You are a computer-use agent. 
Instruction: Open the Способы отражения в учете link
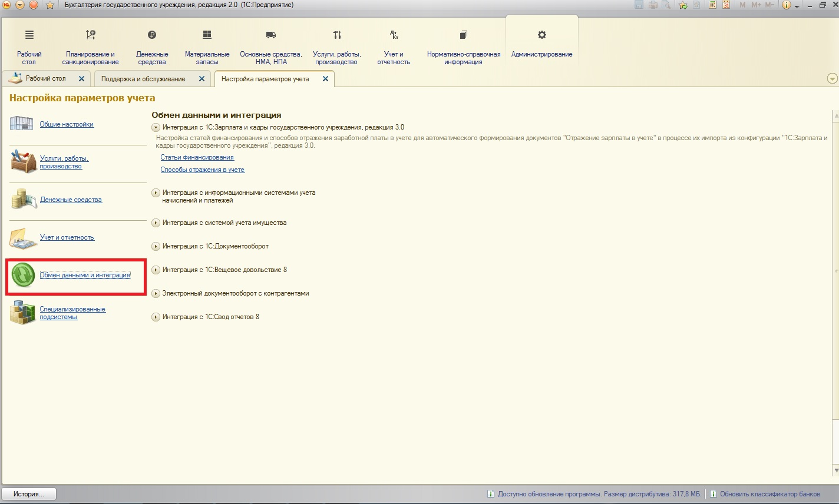pyautogui.click(x=203, y=170)
